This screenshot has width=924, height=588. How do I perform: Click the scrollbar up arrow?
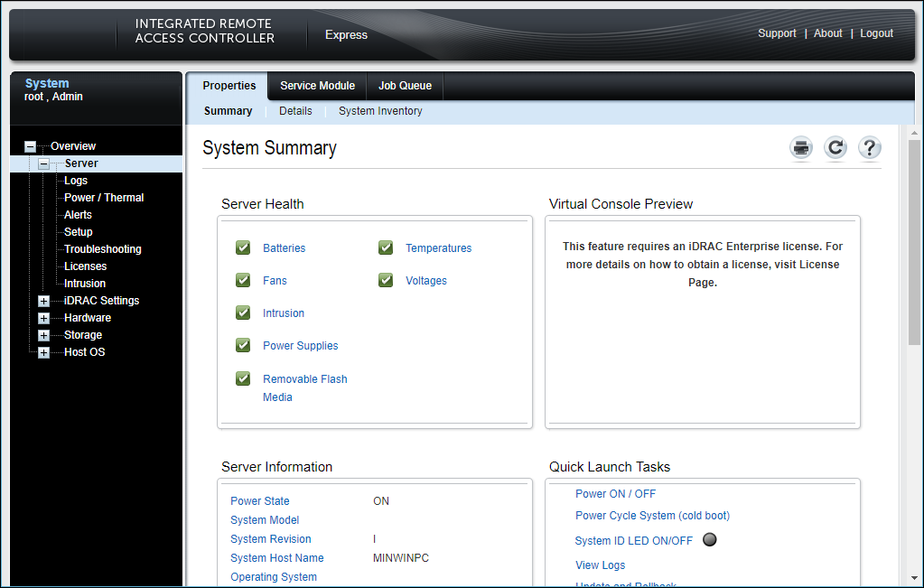click(x=914, y=131)
